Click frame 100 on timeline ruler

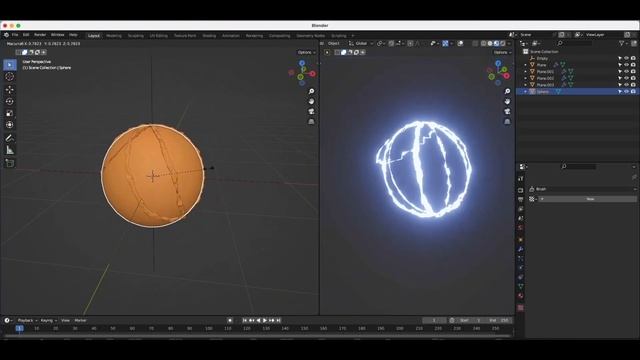209,328
